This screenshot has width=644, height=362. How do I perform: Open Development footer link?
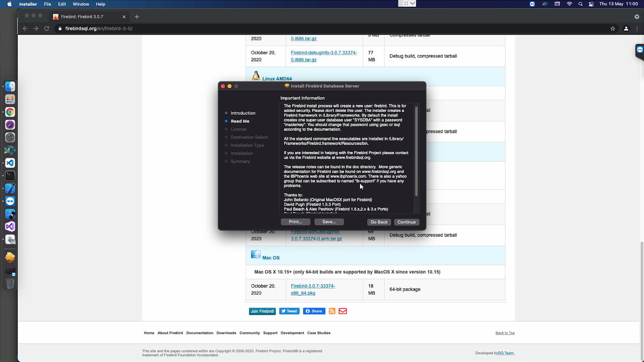pos(292,333)
